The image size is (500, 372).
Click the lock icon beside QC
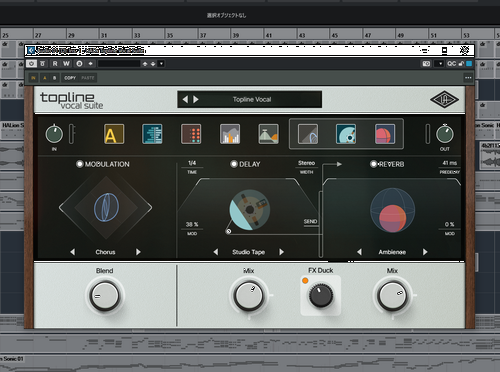click(x=461, y=64)
